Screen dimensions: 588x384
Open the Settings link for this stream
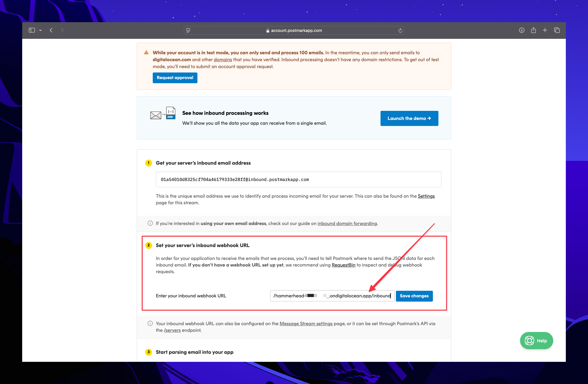pos(426,196)
